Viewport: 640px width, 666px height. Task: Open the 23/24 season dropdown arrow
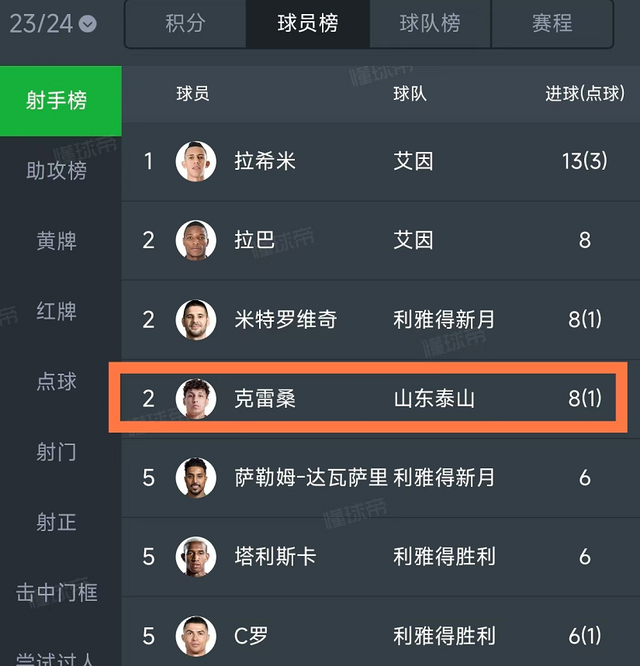click(x=88, y=23)
